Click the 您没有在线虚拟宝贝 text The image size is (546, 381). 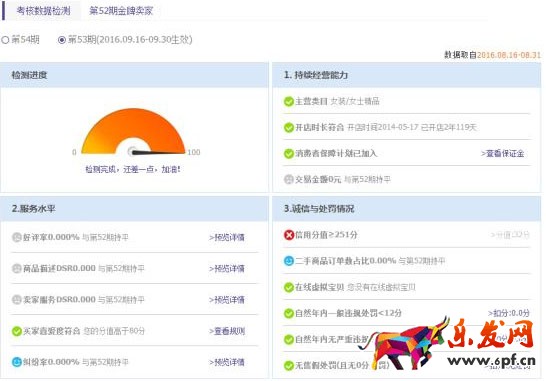click(x=381, y=287)
